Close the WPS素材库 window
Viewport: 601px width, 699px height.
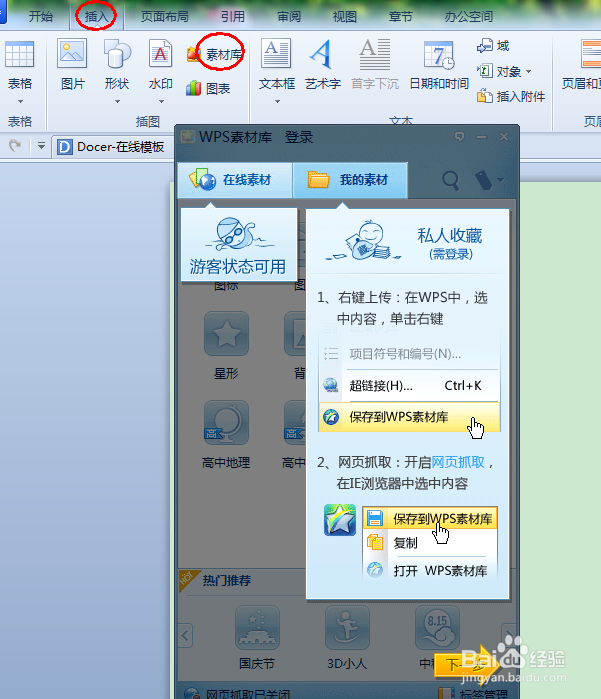pos(504,136)
